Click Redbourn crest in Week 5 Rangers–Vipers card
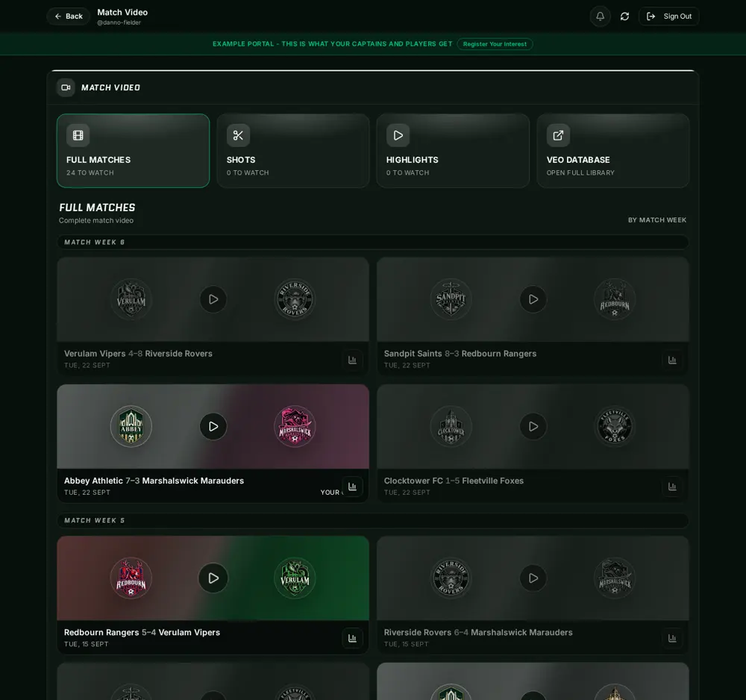746x700 pixels. [131, 578]
